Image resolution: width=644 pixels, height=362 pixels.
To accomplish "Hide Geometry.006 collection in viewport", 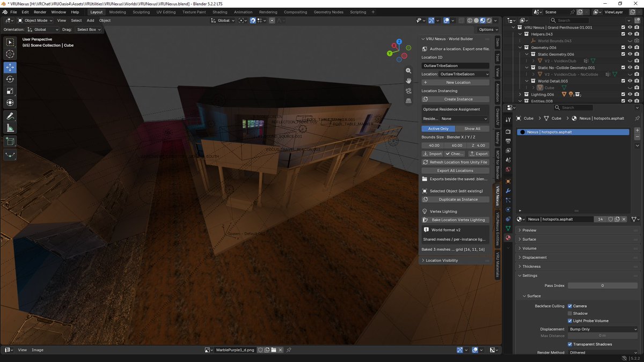I will click(x=630, y=47).
